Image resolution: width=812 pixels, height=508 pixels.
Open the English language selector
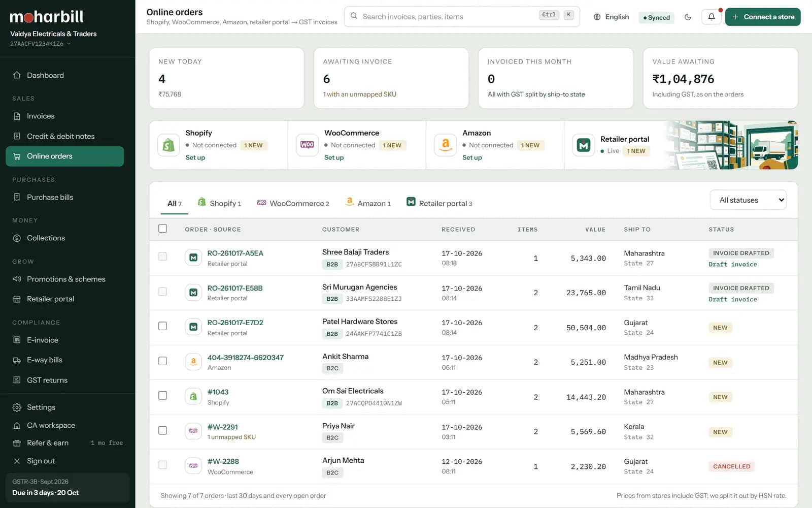coord(611,17)
